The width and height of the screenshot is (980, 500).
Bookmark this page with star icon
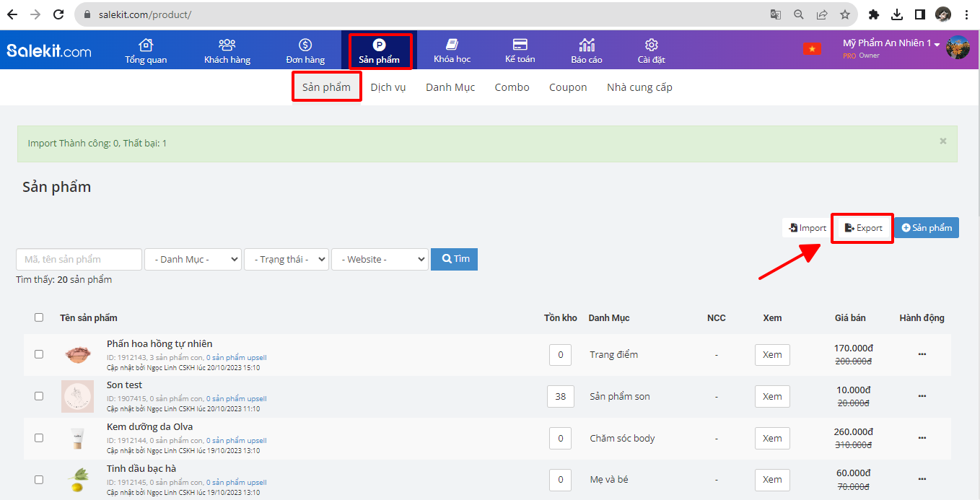844,14
